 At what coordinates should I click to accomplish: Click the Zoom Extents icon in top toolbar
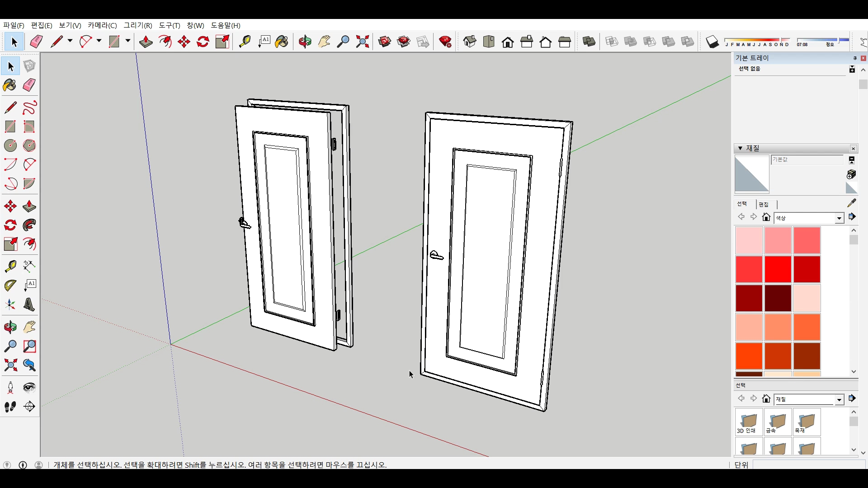point(362,42)
